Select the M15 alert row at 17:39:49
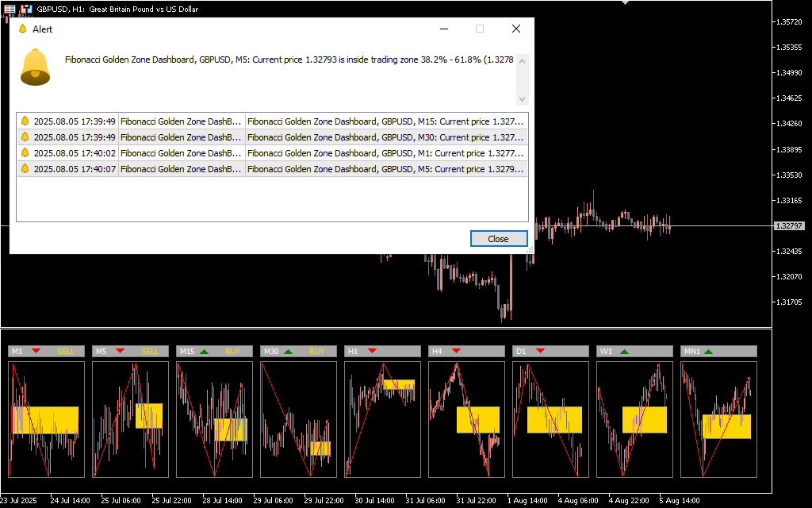The height and width of the screenshot is (508, 812). tap(272, 121)
